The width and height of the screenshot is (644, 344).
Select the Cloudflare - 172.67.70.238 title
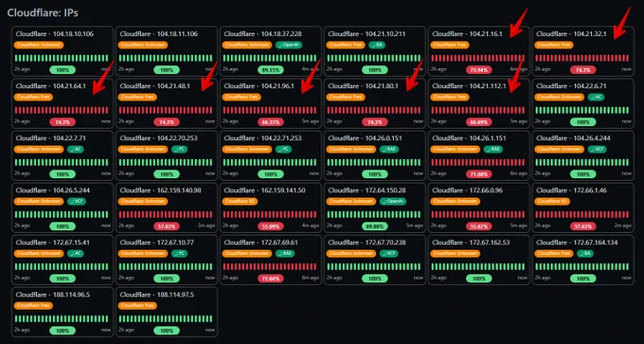pos(367,243)
